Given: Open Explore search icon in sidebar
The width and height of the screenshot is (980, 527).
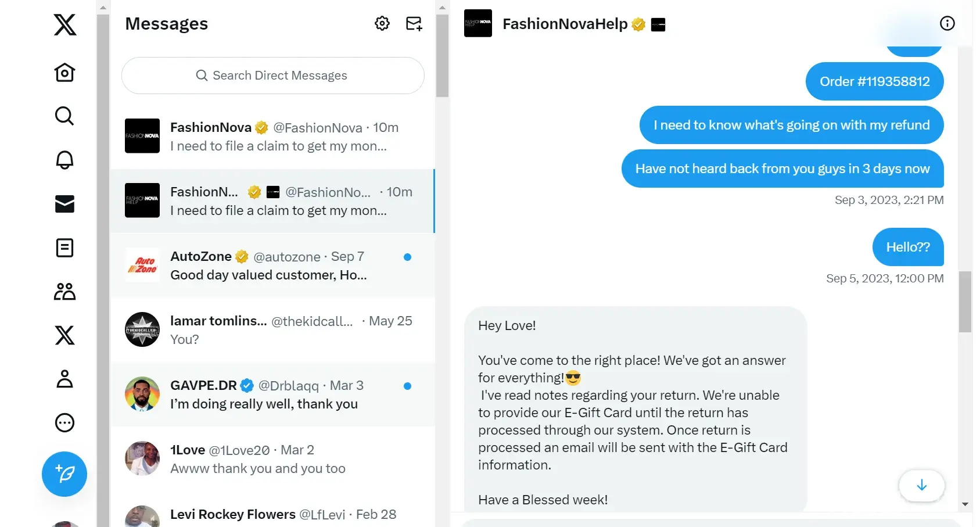Looking at the screenshot, I should point(64,116).
